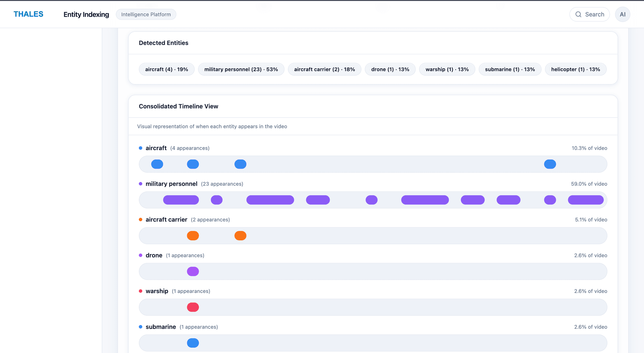The image size is (644, 353).
Task: Select the military personnel (23) chip
Action: [x=241, y=69]
